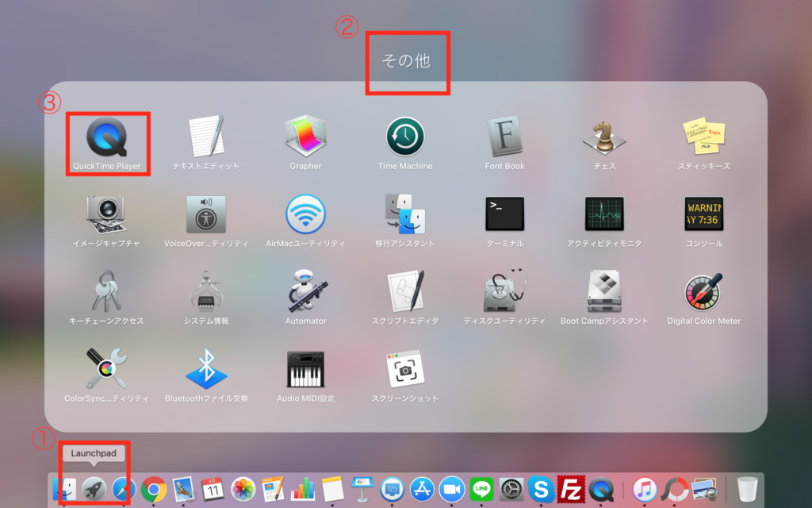Viewport: 812px width, 508px height.
Task: Open the Grapher app
Action: tap(305, 137)
